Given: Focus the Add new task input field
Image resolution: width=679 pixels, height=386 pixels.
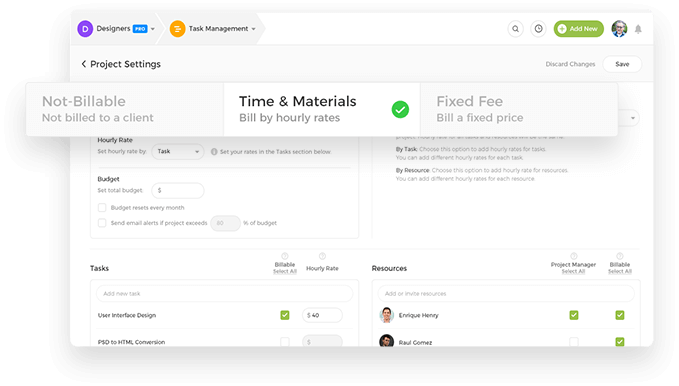Looking at the screenshot, I should point(224,294).
